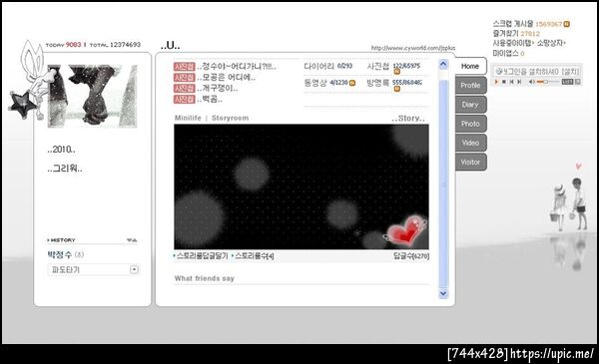Click the new badge next to 동영상 count

pos(352,83)
